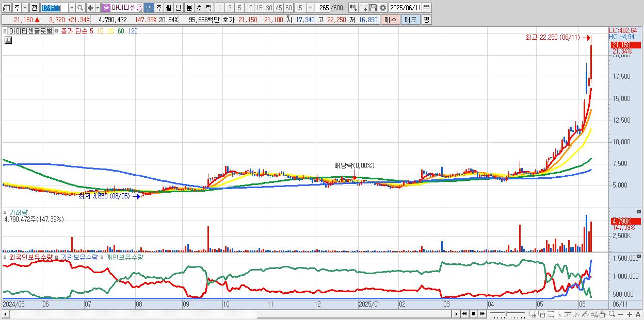
Task: Select the 분 (minute) period button
Action: [x=189, y=8]
